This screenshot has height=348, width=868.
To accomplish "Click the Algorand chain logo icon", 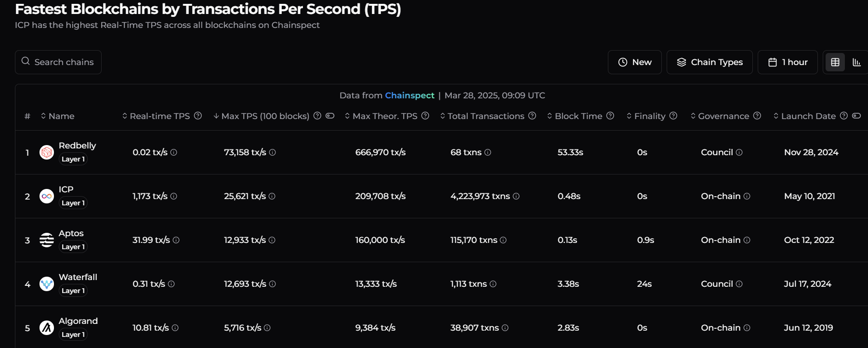I will pyautogui.click(x=47, y=328).
